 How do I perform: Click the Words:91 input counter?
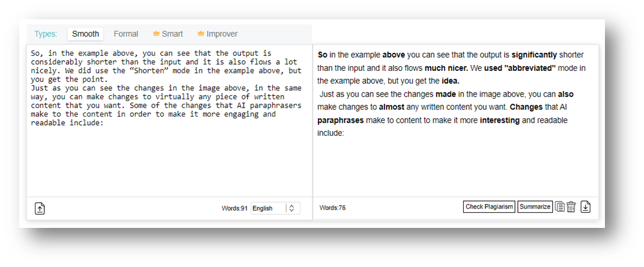click(x=234, y=209)
